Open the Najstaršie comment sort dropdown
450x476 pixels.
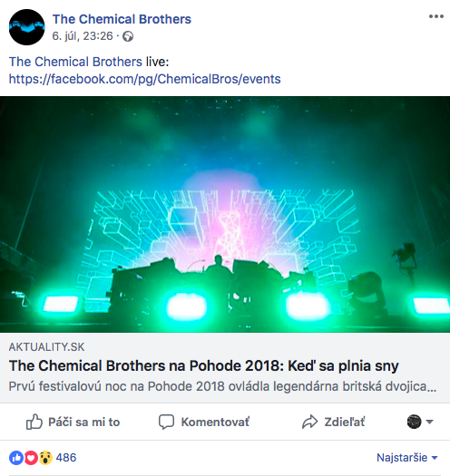point(406,458)
